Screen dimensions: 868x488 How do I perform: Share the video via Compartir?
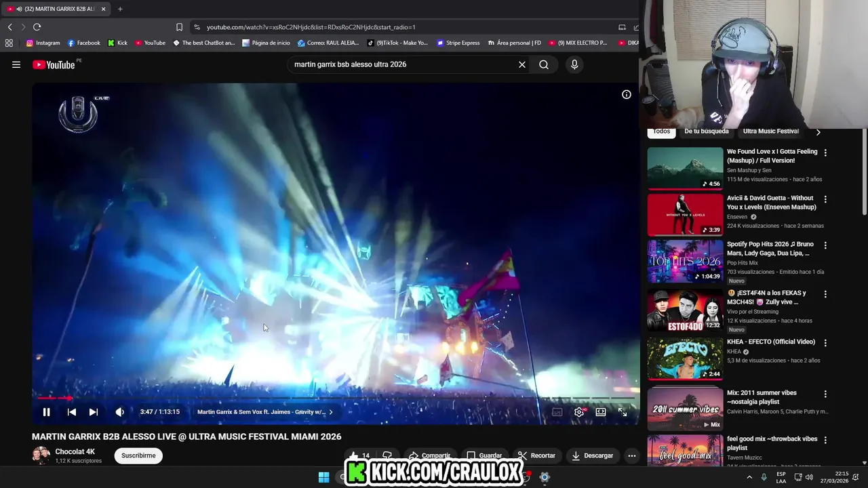point(430,455)
